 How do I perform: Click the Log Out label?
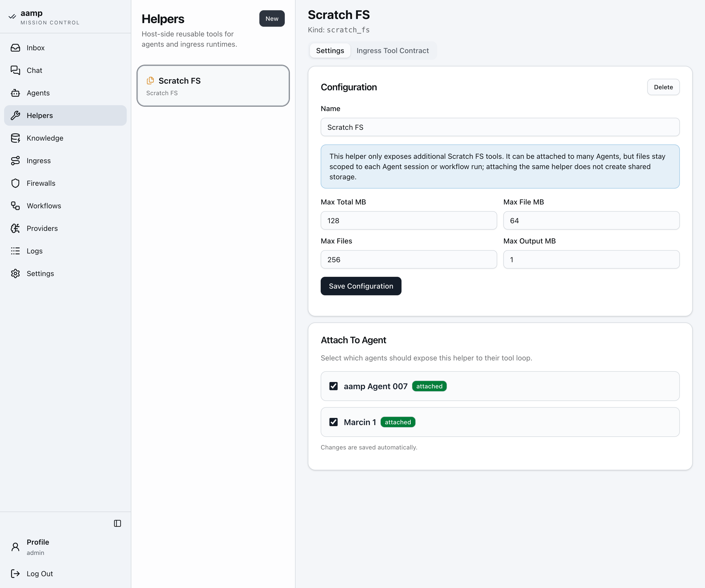tap(40, 574)
